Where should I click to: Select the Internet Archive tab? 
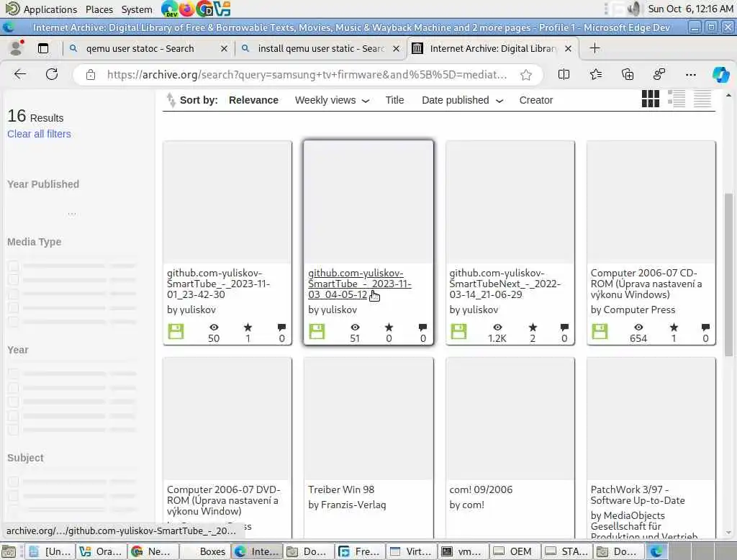tap(492, 48)
